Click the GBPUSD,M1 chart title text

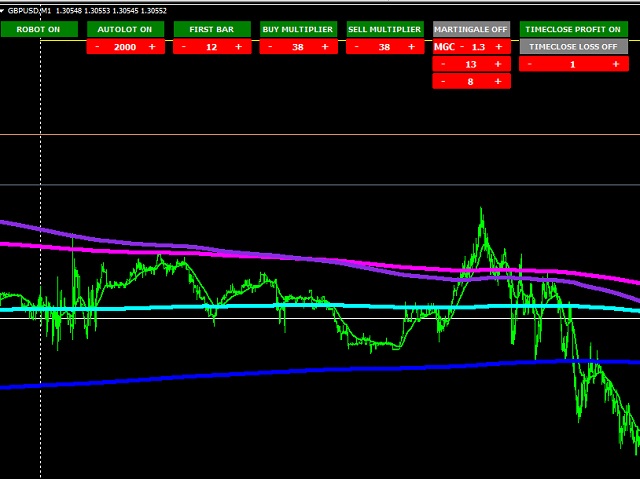pos(29,11)
